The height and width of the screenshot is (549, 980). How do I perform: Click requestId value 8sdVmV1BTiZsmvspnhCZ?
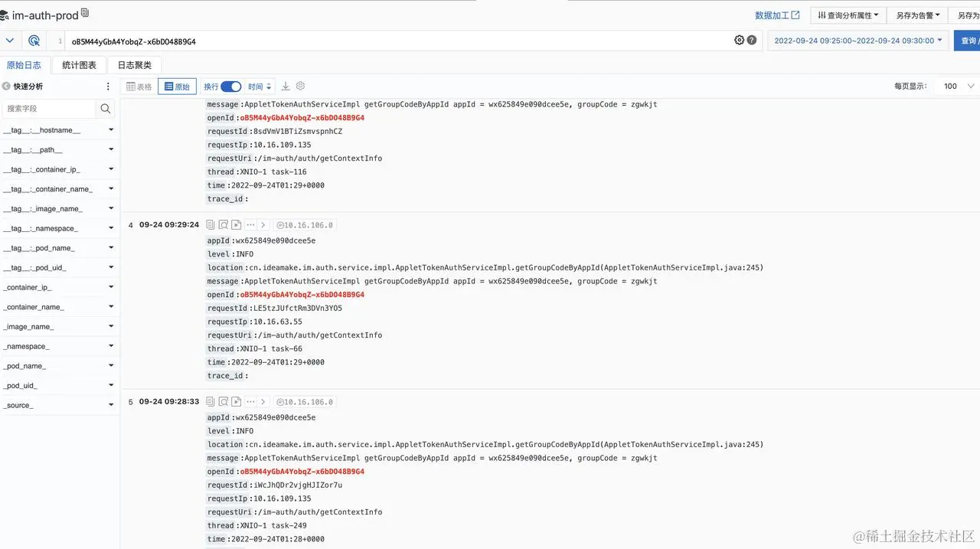(x=298, y=132)
